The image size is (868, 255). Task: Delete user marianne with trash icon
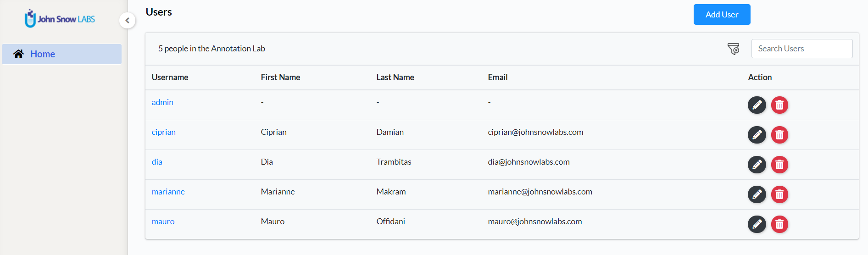click(779, 194)
